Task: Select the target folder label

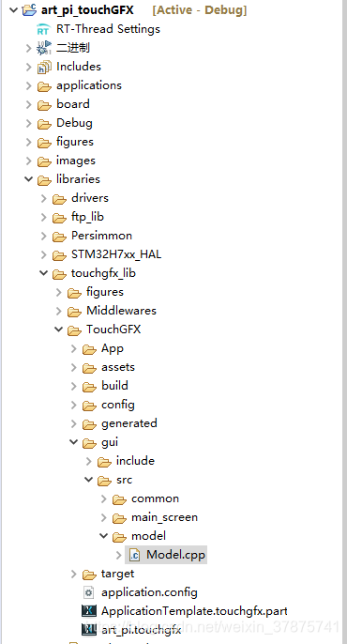Action: pyautogui.click(x=118, y=574)
